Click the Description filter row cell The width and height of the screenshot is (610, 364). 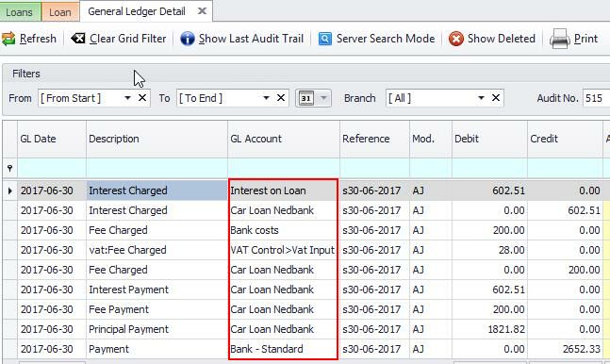click(157, 168)
